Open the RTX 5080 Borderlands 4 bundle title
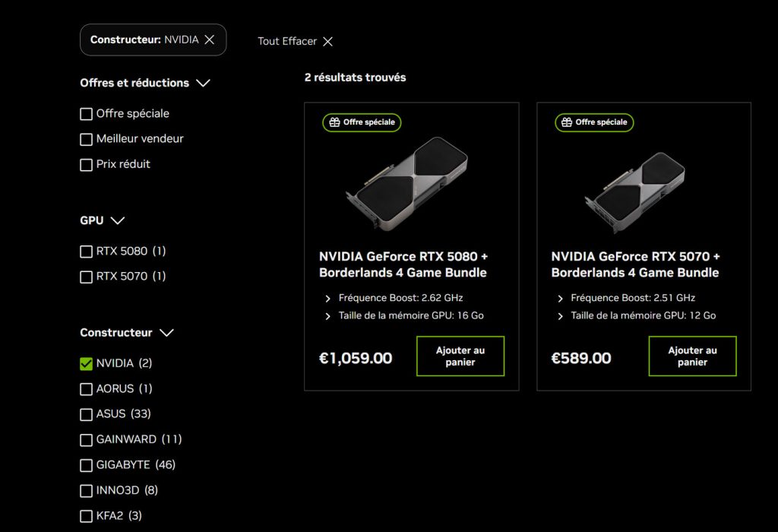Viewport: 778px width, 532px height. pos(403,264)
